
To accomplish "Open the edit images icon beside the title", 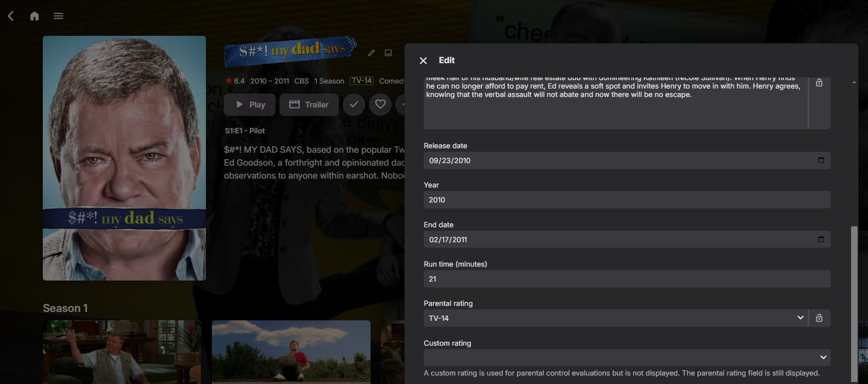I will coord(388,53).
